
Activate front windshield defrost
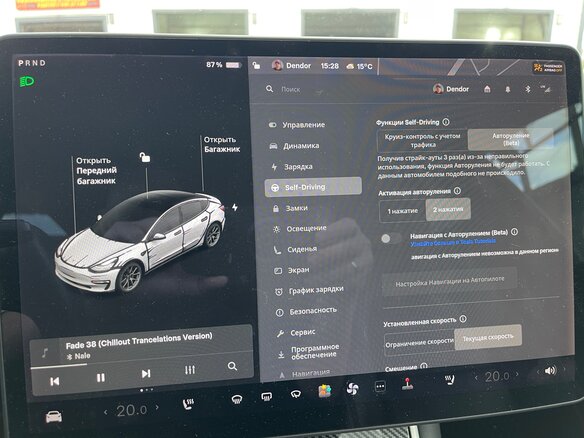coord(237,400)
